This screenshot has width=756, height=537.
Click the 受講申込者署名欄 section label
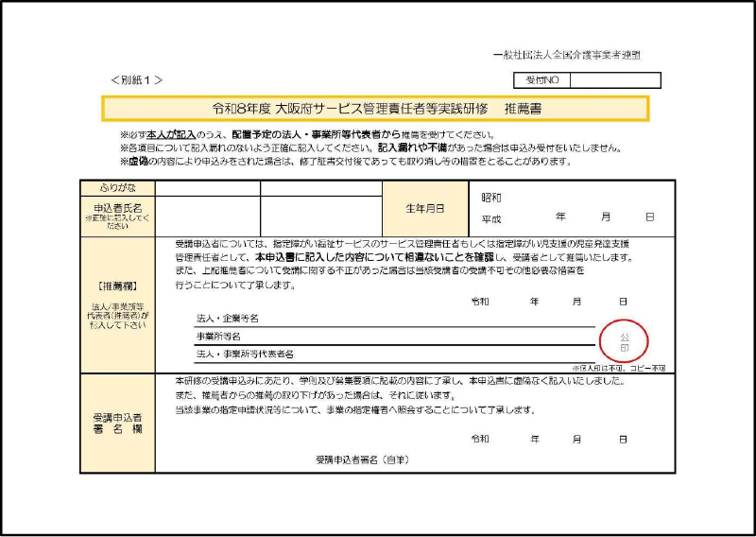click(x=117, y=423)
